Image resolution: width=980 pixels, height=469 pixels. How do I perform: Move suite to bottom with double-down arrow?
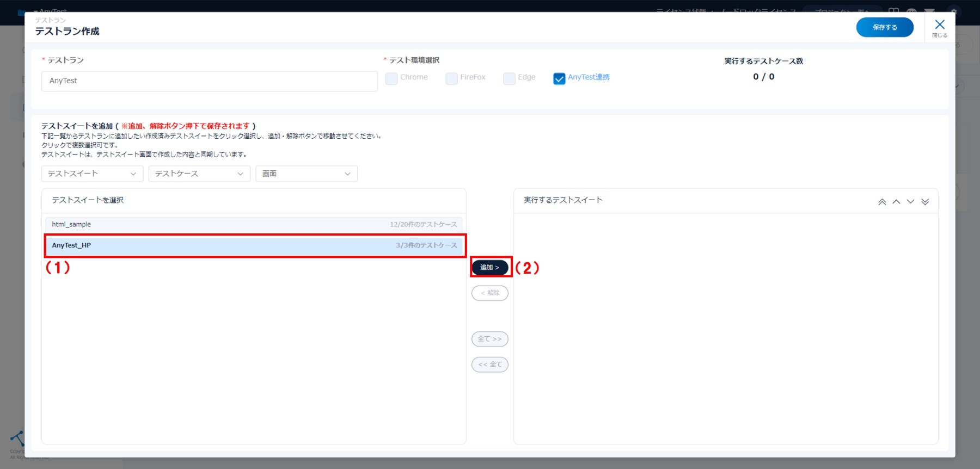coord(925,202)
